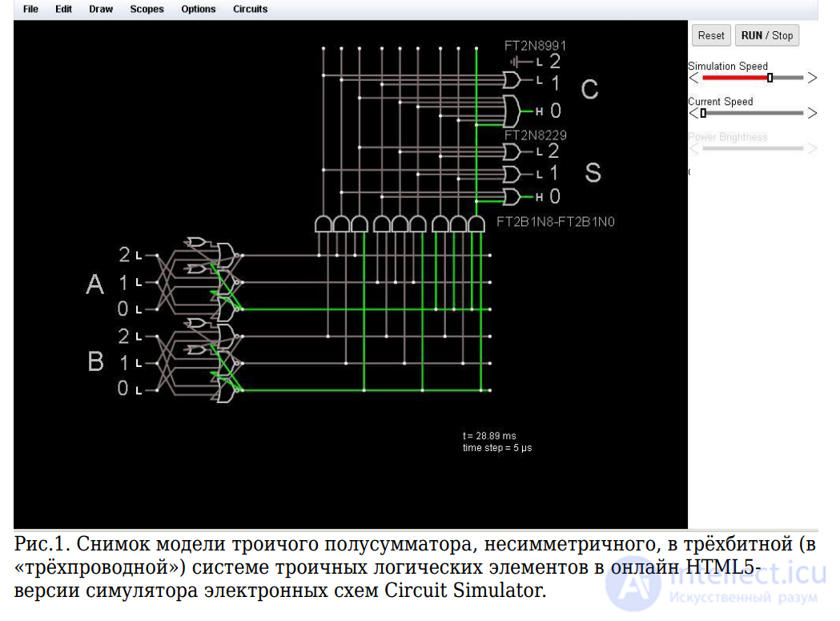The image size is (840, 621).
Task: Click the Simulation Speed label
Action: point(728,66)
